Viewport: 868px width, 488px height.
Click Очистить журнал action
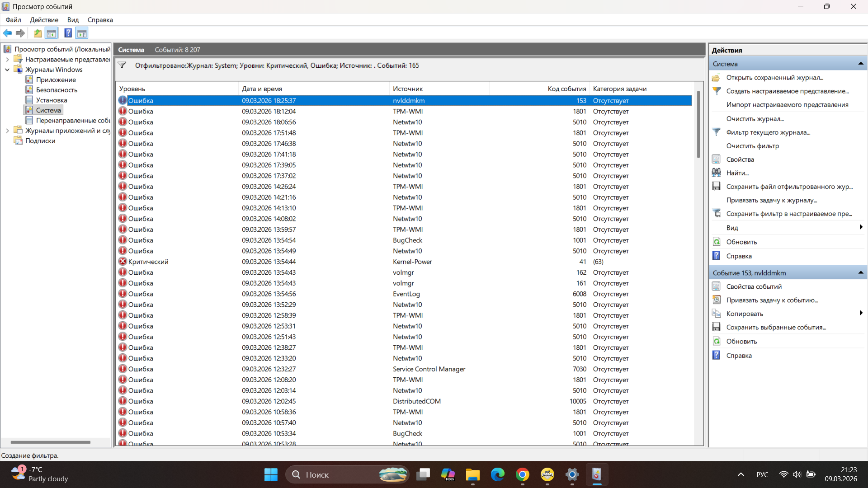coord(755,118)
